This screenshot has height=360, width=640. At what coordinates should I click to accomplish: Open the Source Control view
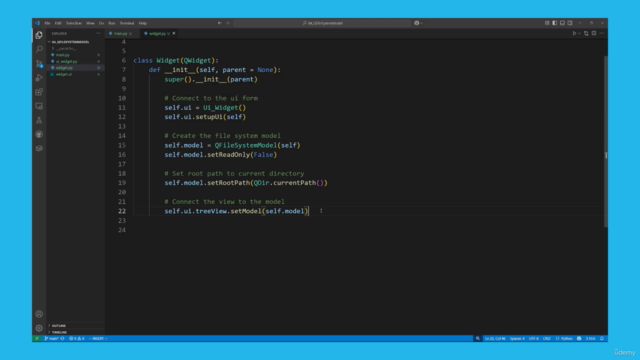pos(39,64)
